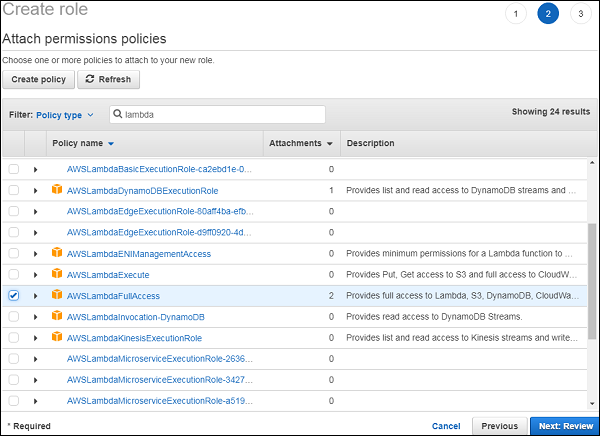Click into the lambda search field
This screenshot has width=600, height=436.
220,115
